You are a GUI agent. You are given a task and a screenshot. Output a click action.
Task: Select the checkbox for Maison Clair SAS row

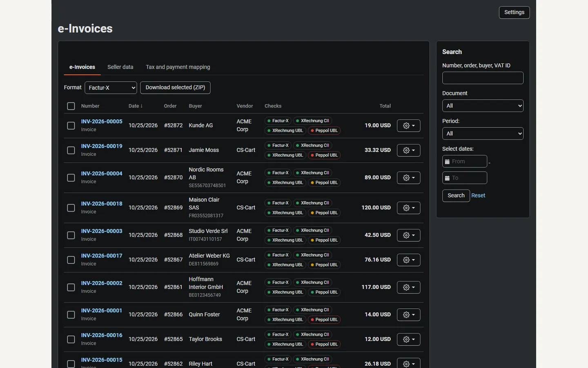(x=71, y=208)
